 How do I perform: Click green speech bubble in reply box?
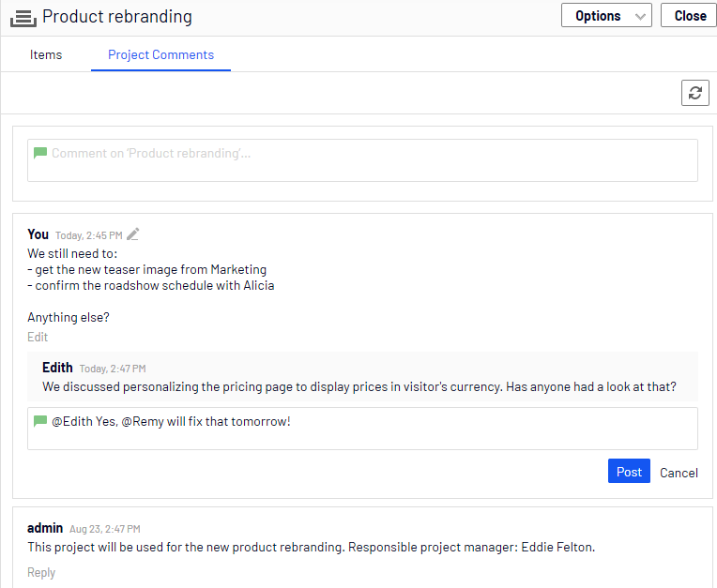point(40,421)
